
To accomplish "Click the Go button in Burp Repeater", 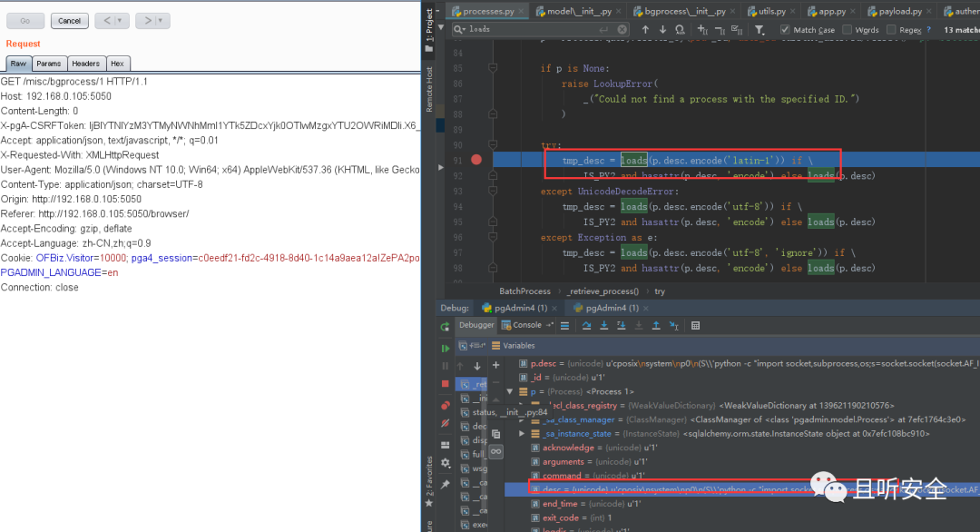I will coord(25,21).
